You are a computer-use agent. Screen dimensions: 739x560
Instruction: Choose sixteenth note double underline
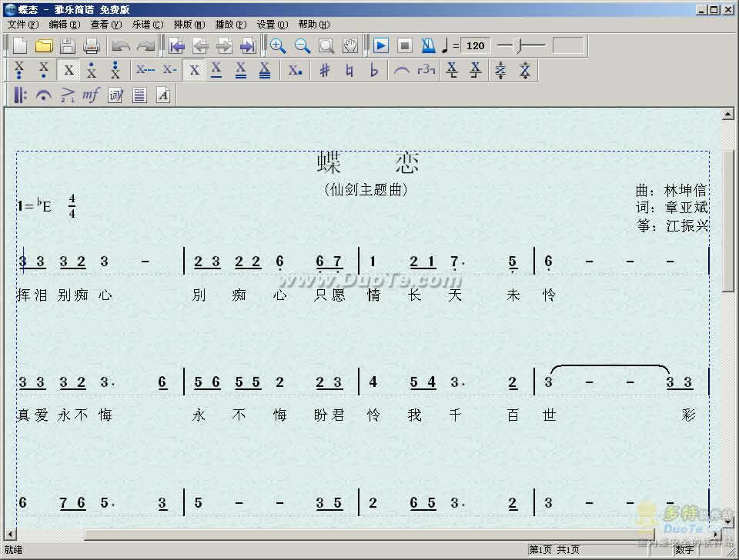[x=241, y=70]
